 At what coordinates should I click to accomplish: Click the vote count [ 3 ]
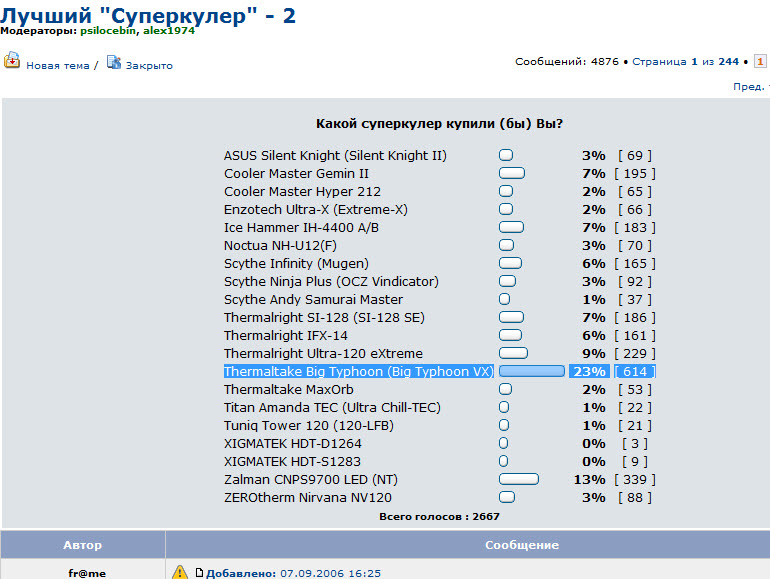tap(635, 443)
